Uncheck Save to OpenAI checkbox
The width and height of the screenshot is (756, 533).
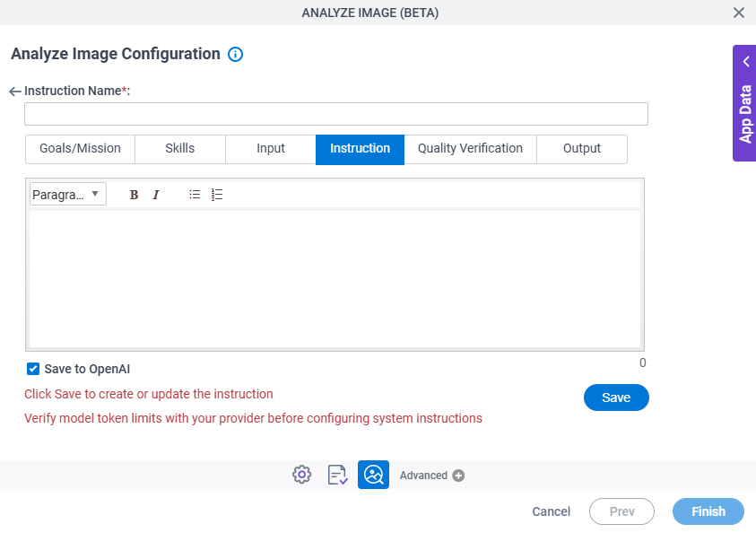[x=33, y=369]
